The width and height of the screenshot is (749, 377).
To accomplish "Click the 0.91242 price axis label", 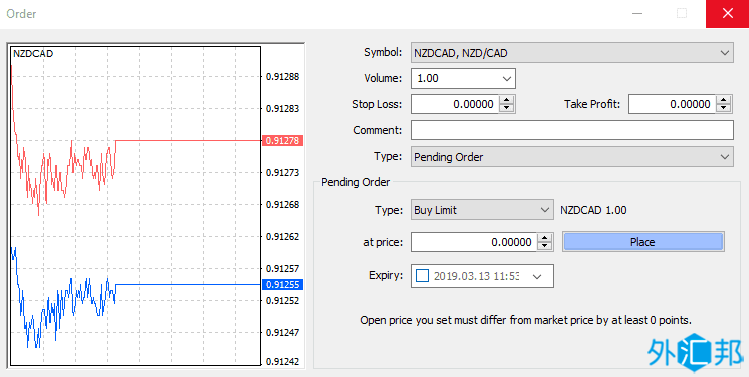I will [282, 362].
